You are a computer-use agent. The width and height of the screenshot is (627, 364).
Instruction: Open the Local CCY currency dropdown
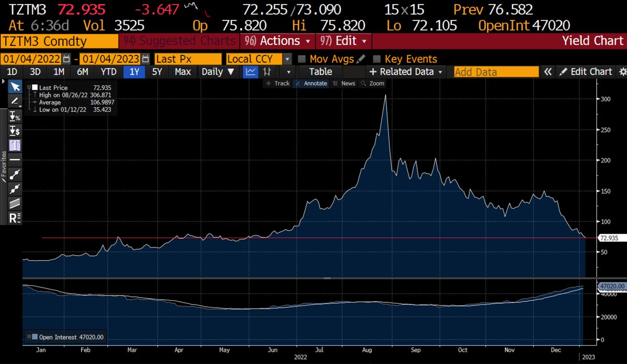point(287,59)
